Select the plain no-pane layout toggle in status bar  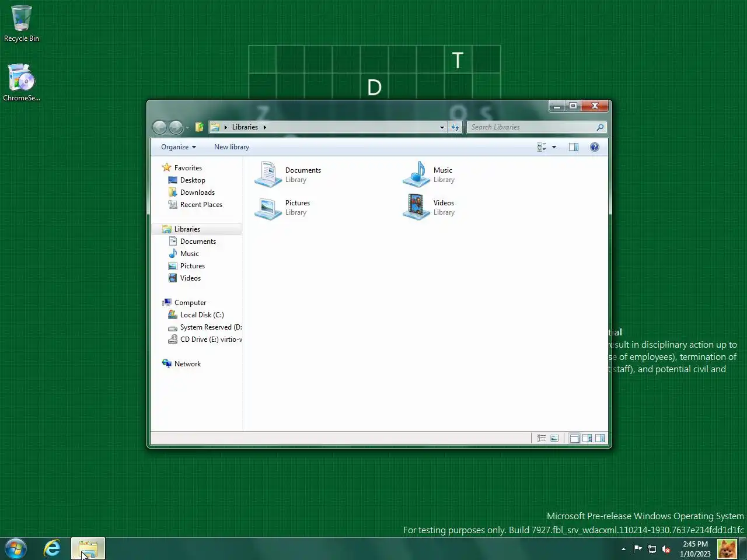[574, 438]
